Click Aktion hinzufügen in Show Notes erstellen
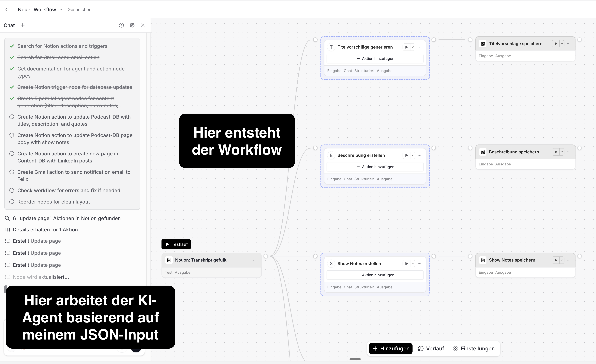596x364 pixels. click(x=375, y=275)
